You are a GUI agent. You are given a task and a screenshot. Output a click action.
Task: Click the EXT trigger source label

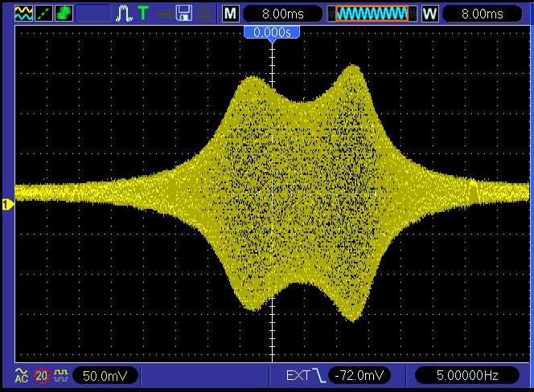298,376
